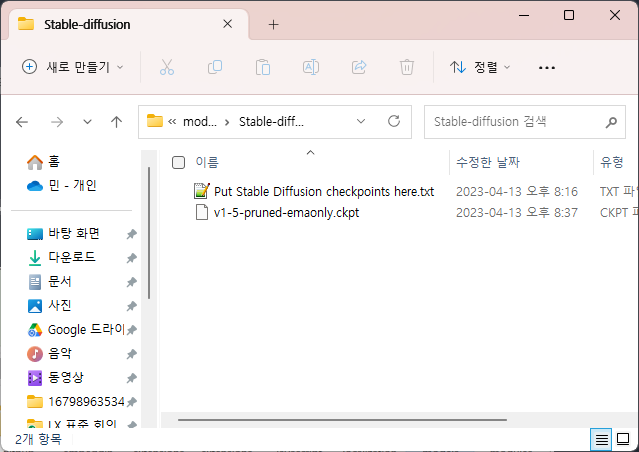The image size is (639, 452).
Task: Click the Paste clipboard icon
Action: [263, 67]
